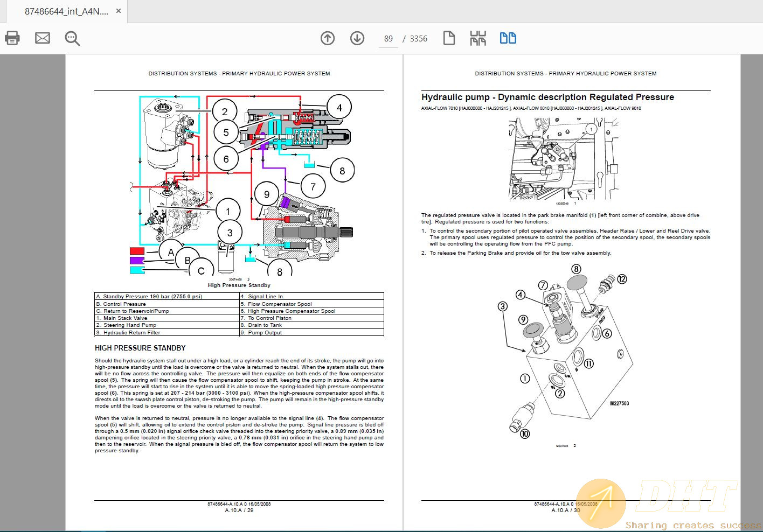763x532 pixels.
Task: Click the cyan Return to Reservoir swatch
Action: click(x=137, y=270)
